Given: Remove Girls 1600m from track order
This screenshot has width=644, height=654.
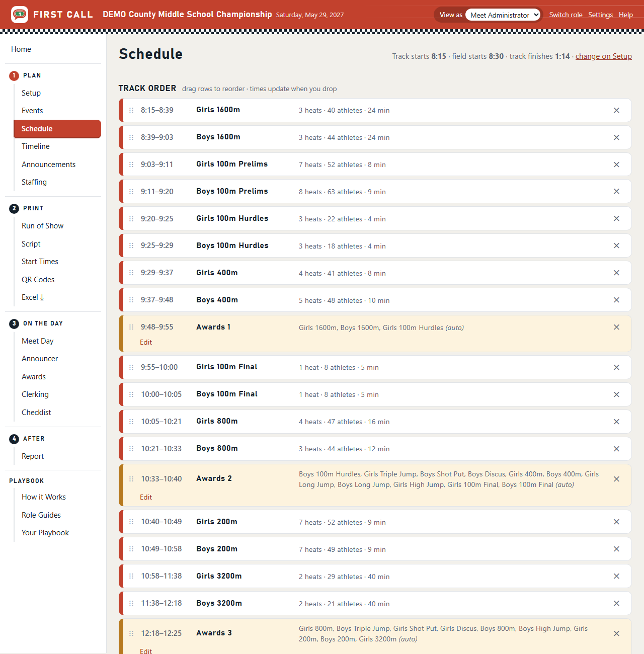Looking at the screenshot, I should click(x=616, y=110).
